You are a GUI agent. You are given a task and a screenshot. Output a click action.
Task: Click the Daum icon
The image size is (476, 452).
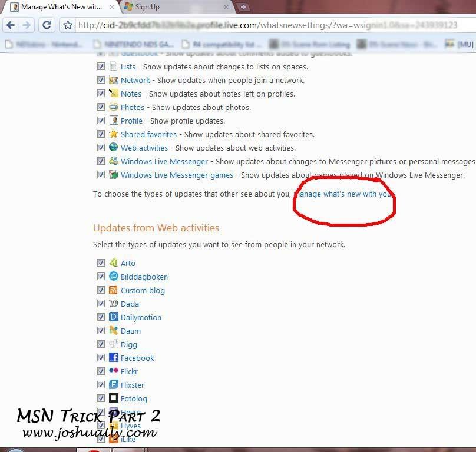click(x=113, y=331)
